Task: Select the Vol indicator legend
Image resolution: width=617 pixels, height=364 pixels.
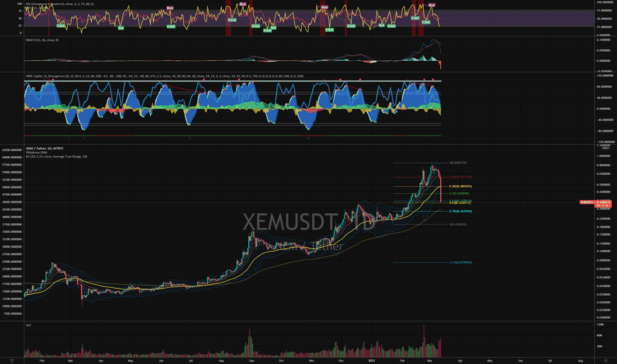Action: 28,325
